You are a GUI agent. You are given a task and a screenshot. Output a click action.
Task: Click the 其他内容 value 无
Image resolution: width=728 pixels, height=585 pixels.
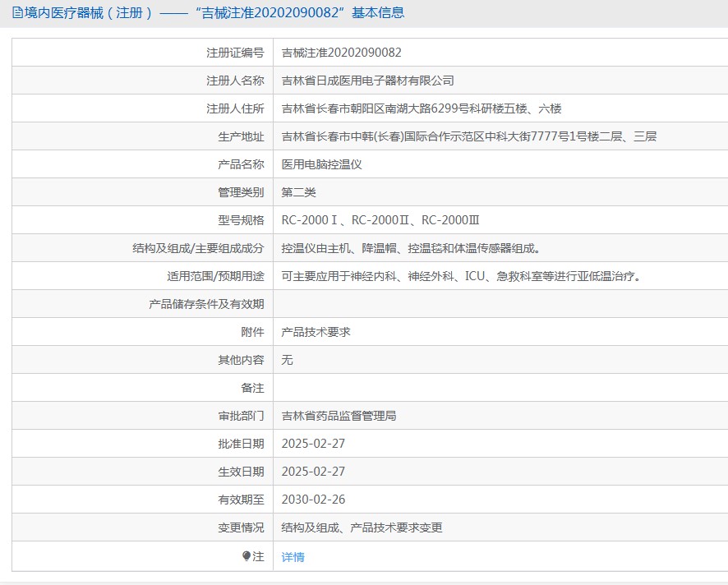click(x=287, y=360)
